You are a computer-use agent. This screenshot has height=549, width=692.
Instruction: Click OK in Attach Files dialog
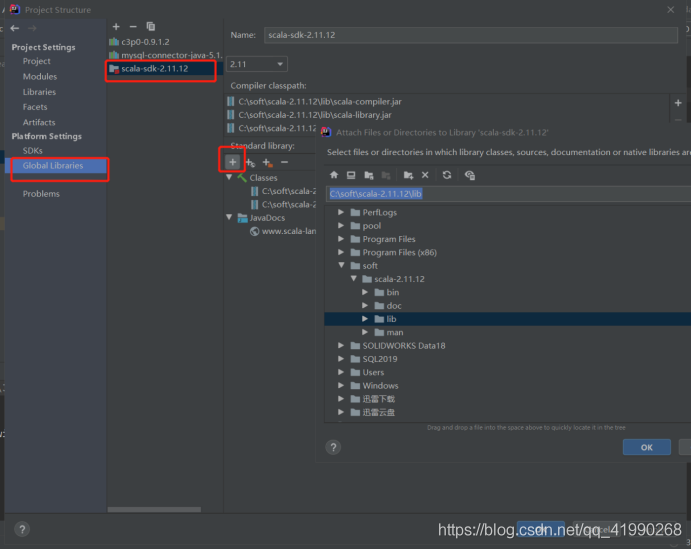pyautogui.click(x=647, y=447)
